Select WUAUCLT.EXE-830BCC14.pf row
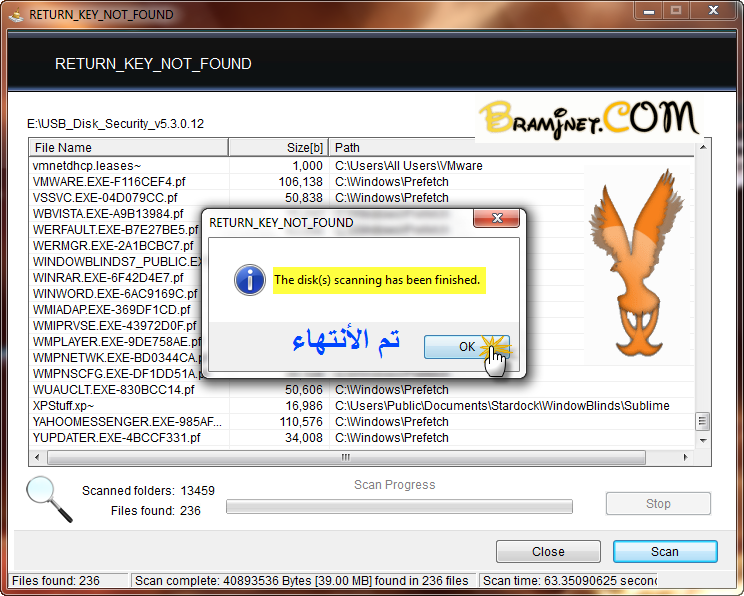The width and height of the screenshot is (744, 596). click(x=362, y=390)
